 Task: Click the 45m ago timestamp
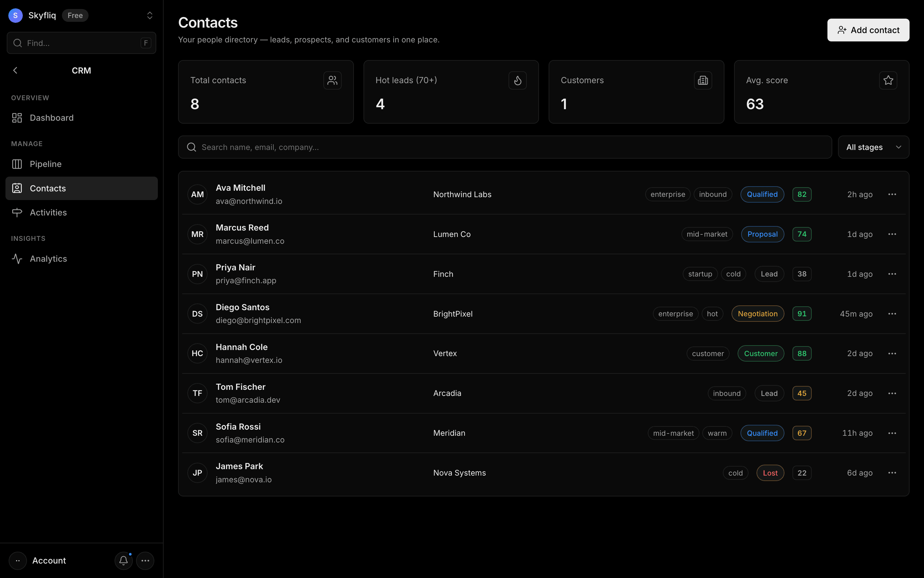tap(856, 314)
